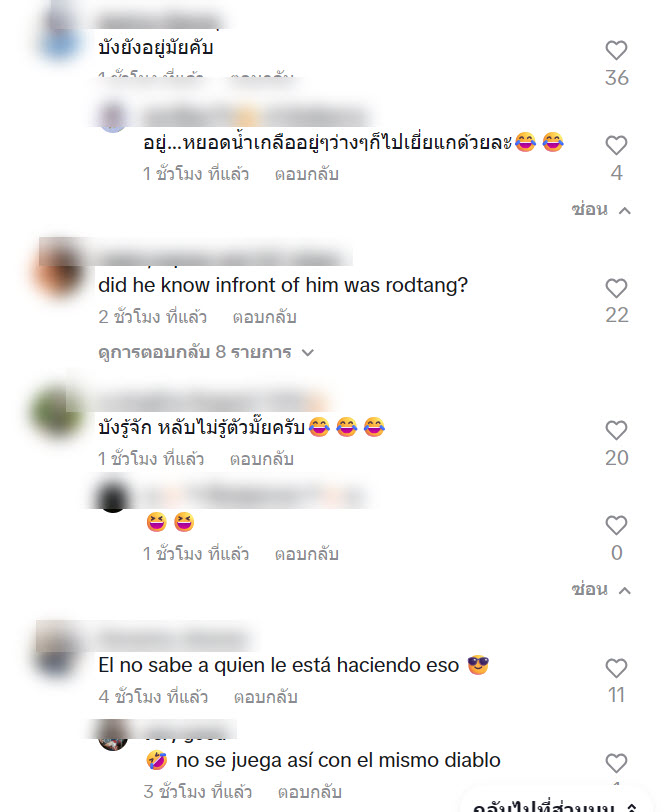Like the 'did he know' rodtang comment

coord(616,288)
